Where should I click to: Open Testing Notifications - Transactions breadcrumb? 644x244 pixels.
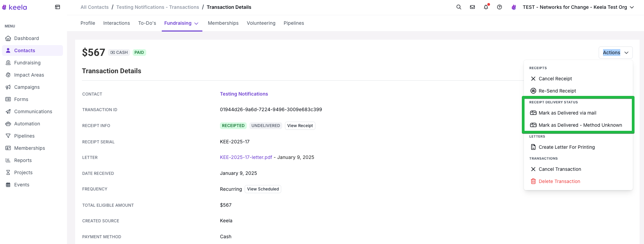[x=158, y=7]
